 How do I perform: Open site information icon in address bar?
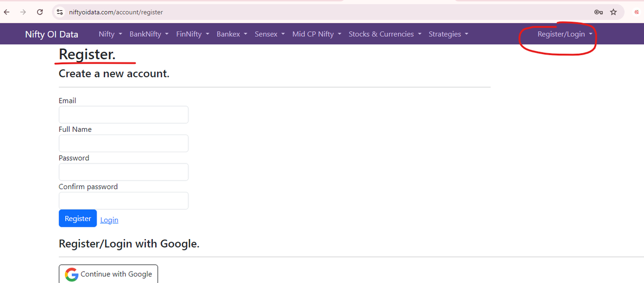click(x=60, y=12)
